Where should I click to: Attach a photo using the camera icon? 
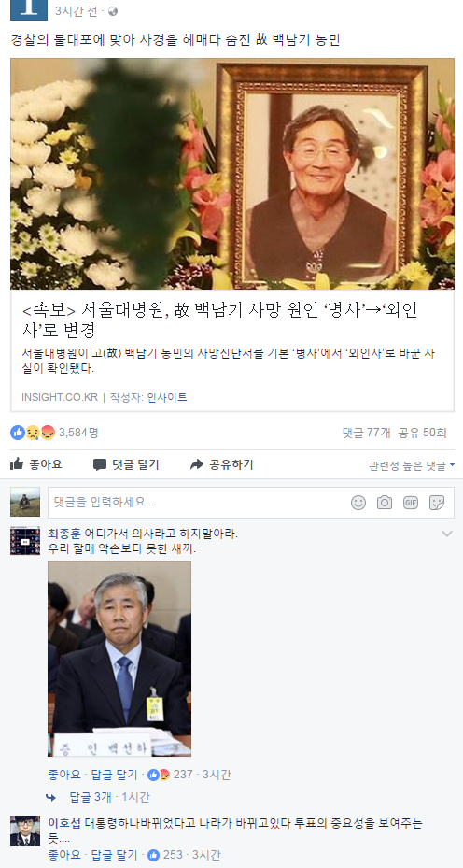[385, 503]
